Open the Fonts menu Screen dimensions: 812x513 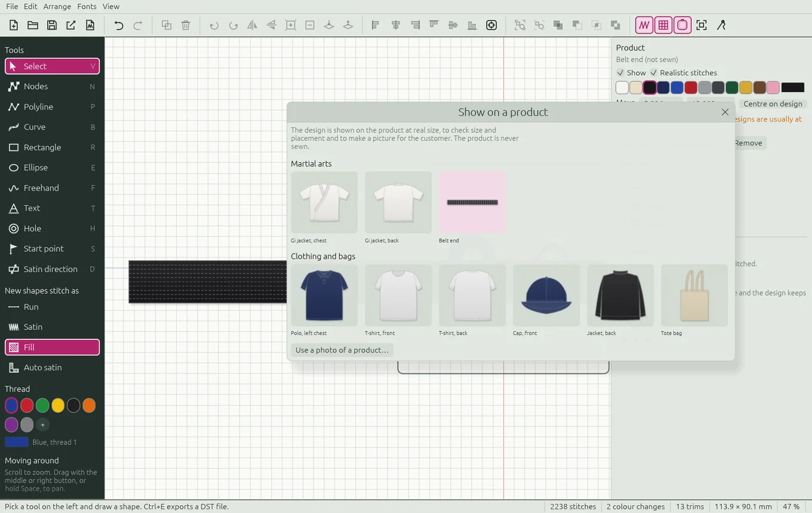87,7
